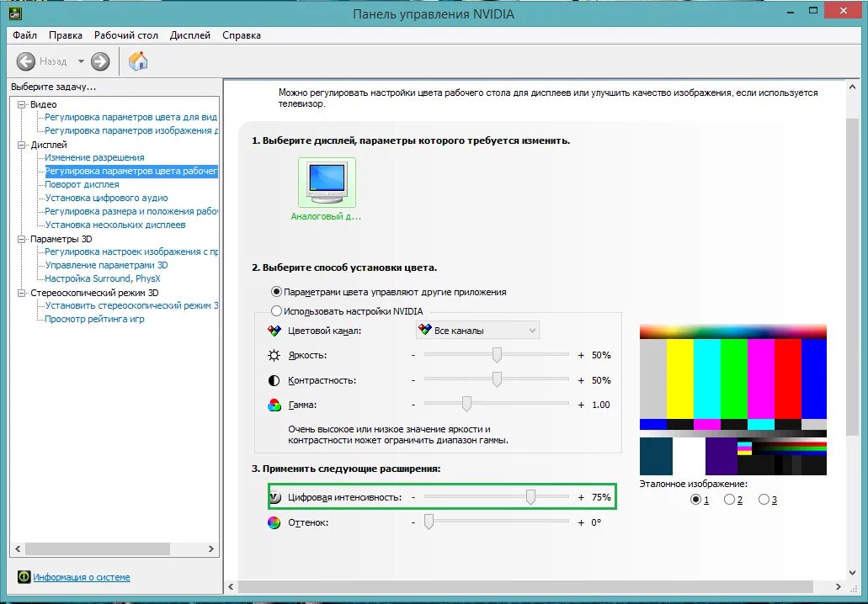
Task: Click minus beside the Контрастность slider
Action: (413, 380)
